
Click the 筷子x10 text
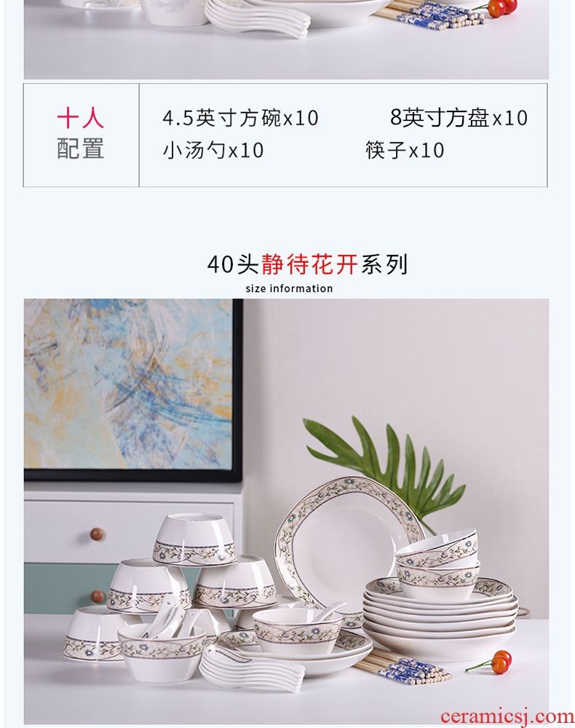click(x=405, y=150)
